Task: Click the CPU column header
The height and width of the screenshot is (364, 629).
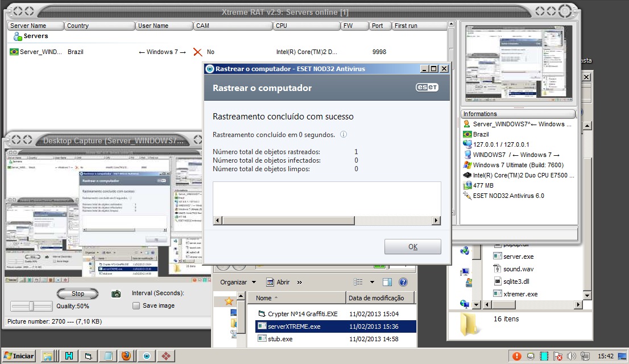Action: 307,26
